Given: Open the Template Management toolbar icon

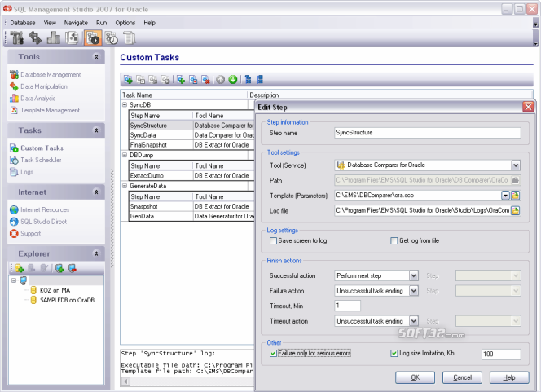Looking at the screenshot, I should click(x=72, y=38).
